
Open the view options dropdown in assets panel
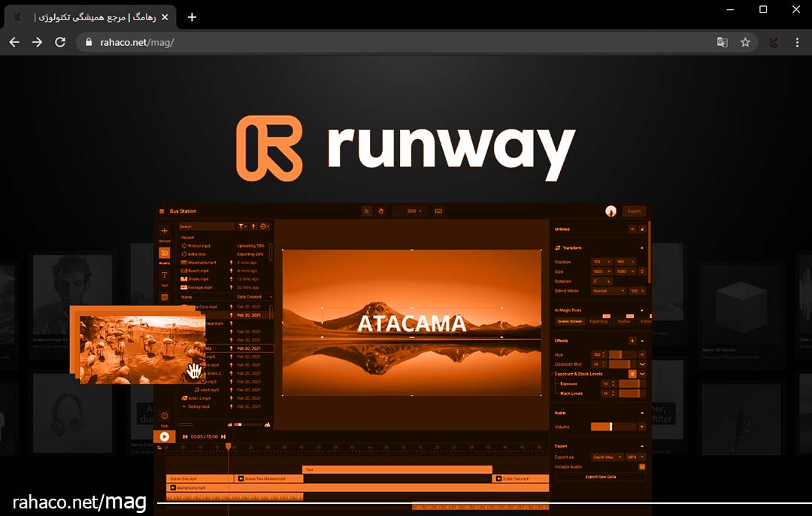pyautogui.click(x=265, y=226)
